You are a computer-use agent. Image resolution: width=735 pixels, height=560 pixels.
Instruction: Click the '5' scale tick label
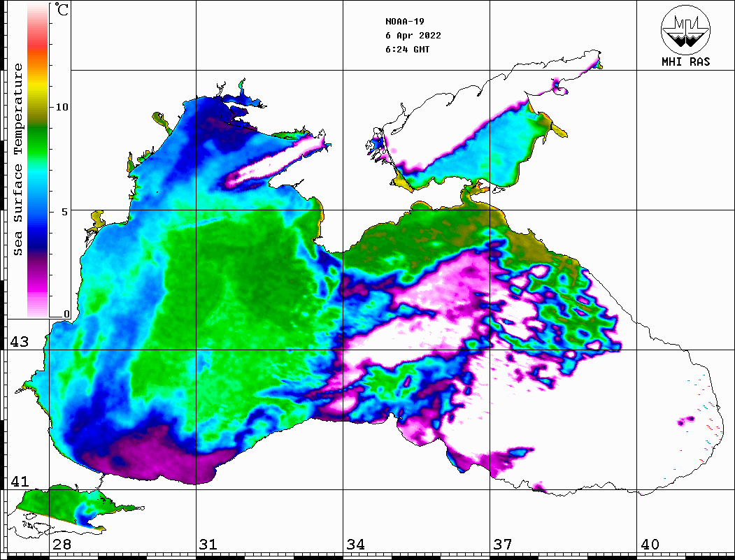65,212
